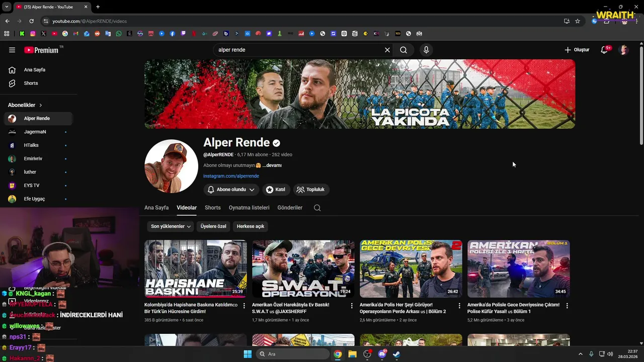Open the Hapishane Baskını video thumbnail
Image resolution: width=644 pixels, height=362 pixels.
pos(196,268)
